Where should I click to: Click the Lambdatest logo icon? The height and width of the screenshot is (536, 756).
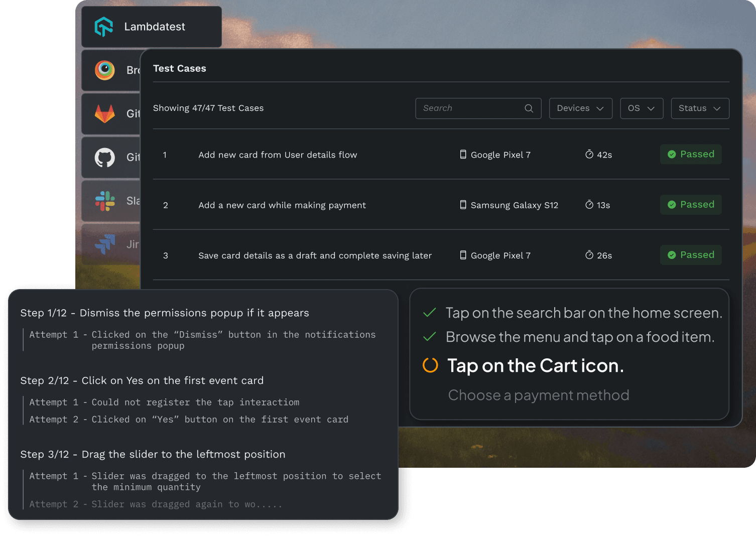pos(104,27)
